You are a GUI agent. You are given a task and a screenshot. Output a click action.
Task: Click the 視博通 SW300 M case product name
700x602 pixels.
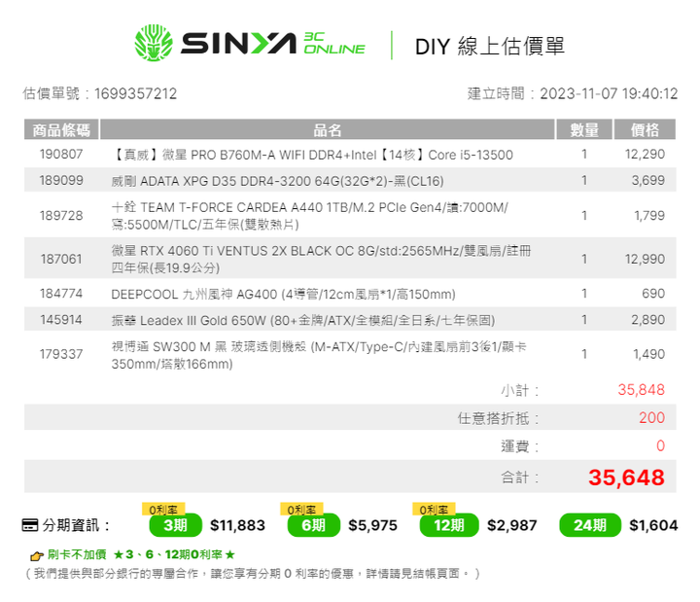[x=319, y=355]
